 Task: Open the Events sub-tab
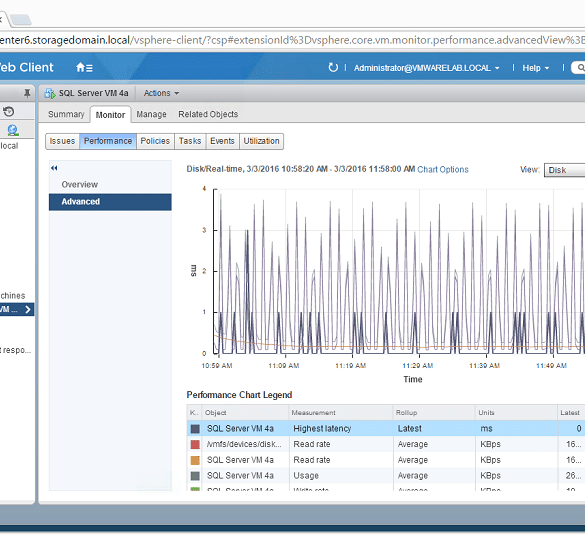pos(222,141)
